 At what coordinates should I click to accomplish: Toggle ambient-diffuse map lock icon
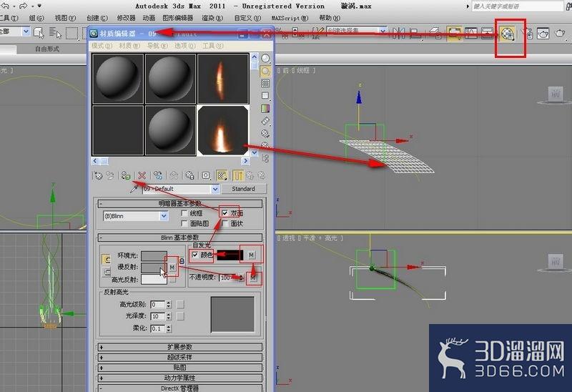[x=182, y=261]
